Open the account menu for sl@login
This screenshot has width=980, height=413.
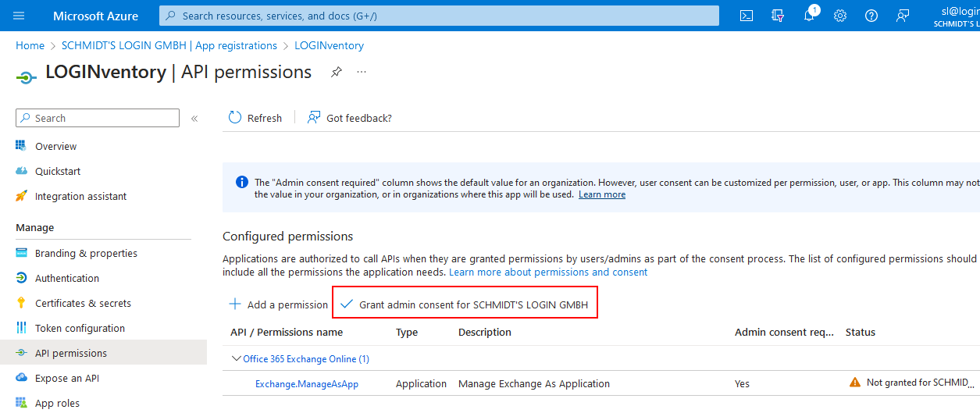pos(956,16)
